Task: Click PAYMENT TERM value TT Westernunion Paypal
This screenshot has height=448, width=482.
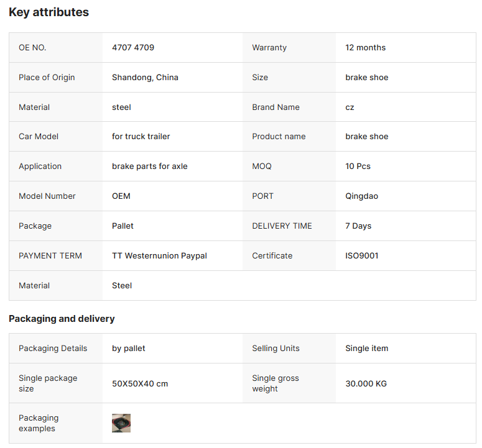Action: [x=159, y=255]
